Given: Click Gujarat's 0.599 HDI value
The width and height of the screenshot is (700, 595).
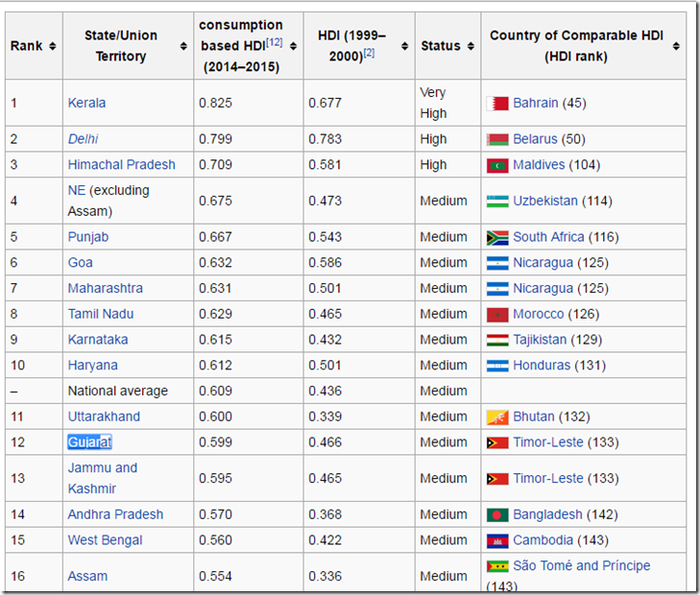Looking at the screenshot, I should pyautogui.click(x=216, y=442).
